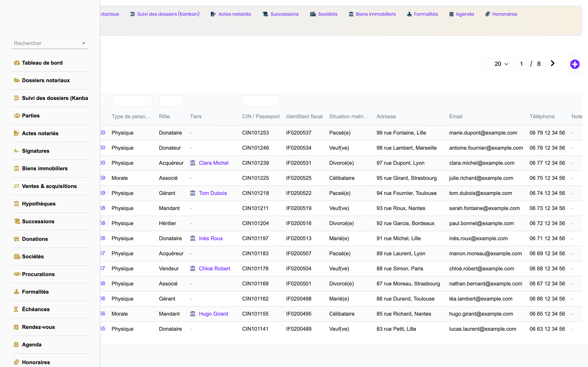Viewport: 588px width, 367px height.
Task: Click the Hypothèques bank icon
Action: tap(16, 204)
